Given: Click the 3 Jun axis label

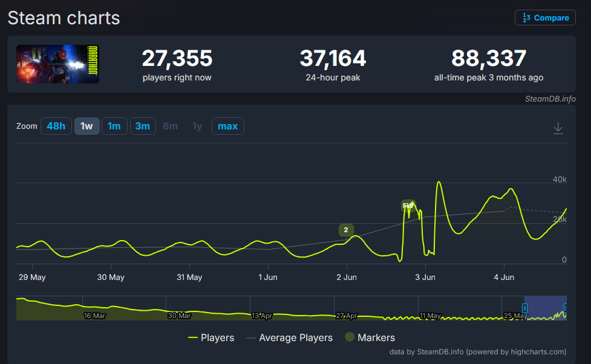Looking at the screenshot, I should 425,278.
